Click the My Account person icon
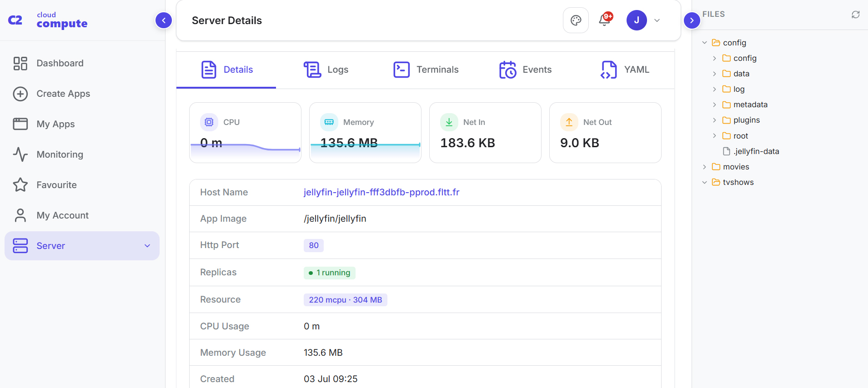868x388 pixels. [x=20, y=215]
